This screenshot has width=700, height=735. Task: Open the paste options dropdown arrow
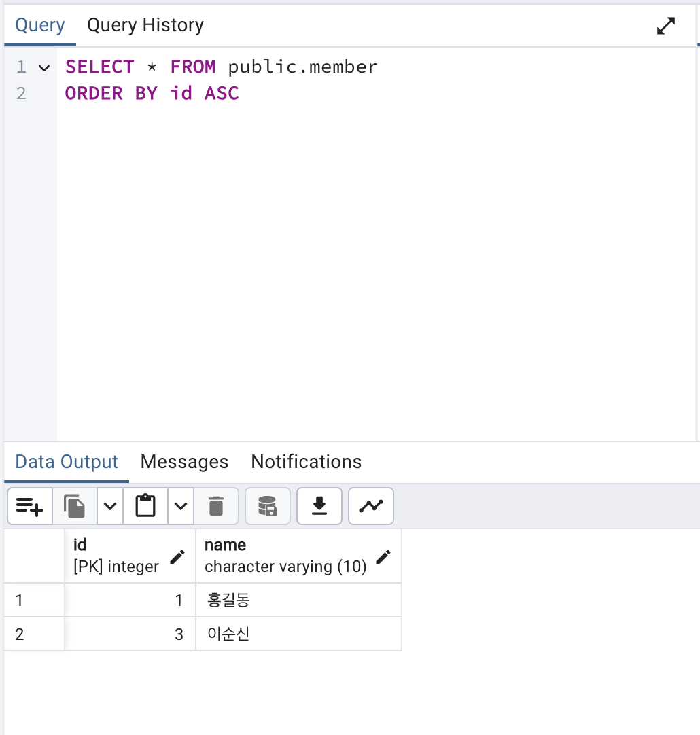[x=181, y=506]
